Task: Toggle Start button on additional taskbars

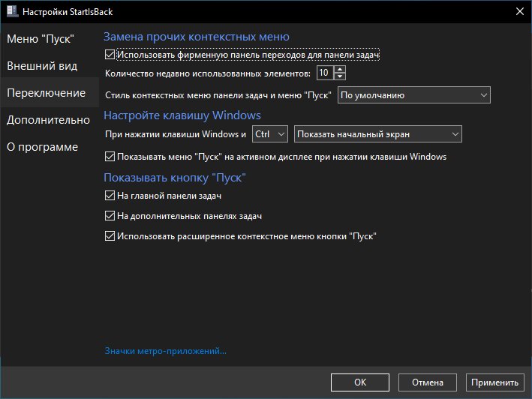Action: [110, 215]
